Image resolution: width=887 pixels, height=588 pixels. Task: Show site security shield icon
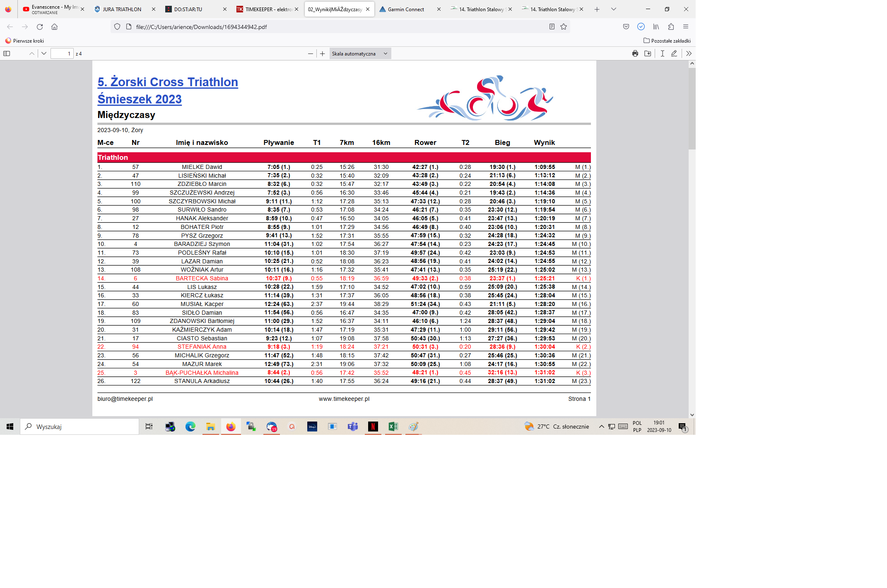[117, 27]
